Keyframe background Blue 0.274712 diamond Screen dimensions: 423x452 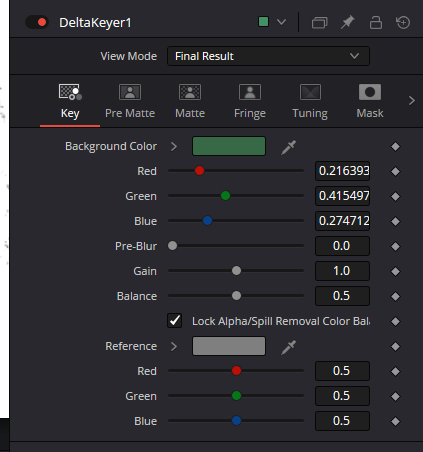click(395, 221)
